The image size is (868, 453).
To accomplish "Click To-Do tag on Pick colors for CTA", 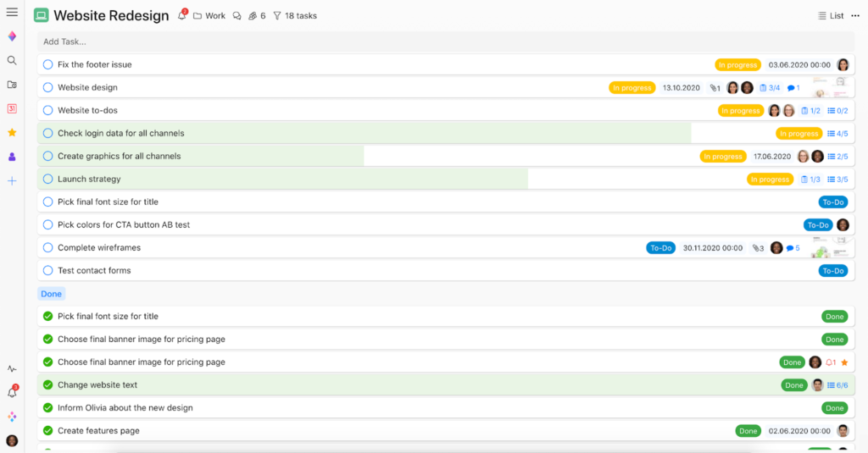I will click(818, 225).
